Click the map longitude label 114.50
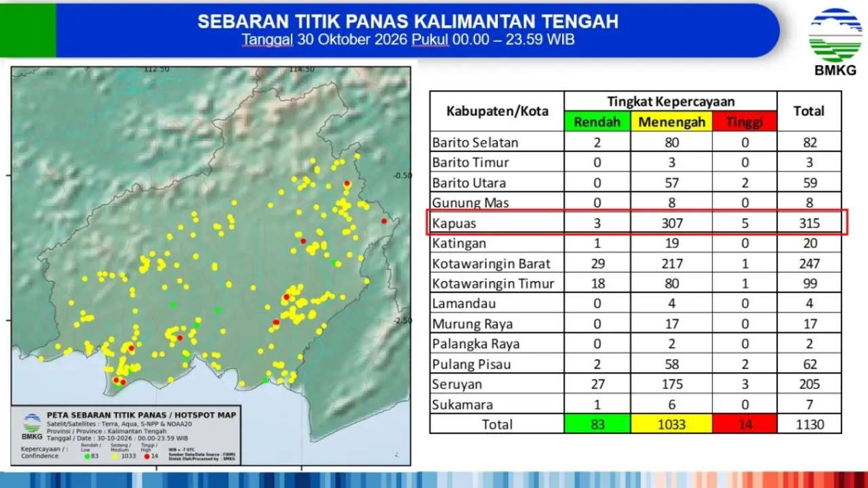 [302, 70]
